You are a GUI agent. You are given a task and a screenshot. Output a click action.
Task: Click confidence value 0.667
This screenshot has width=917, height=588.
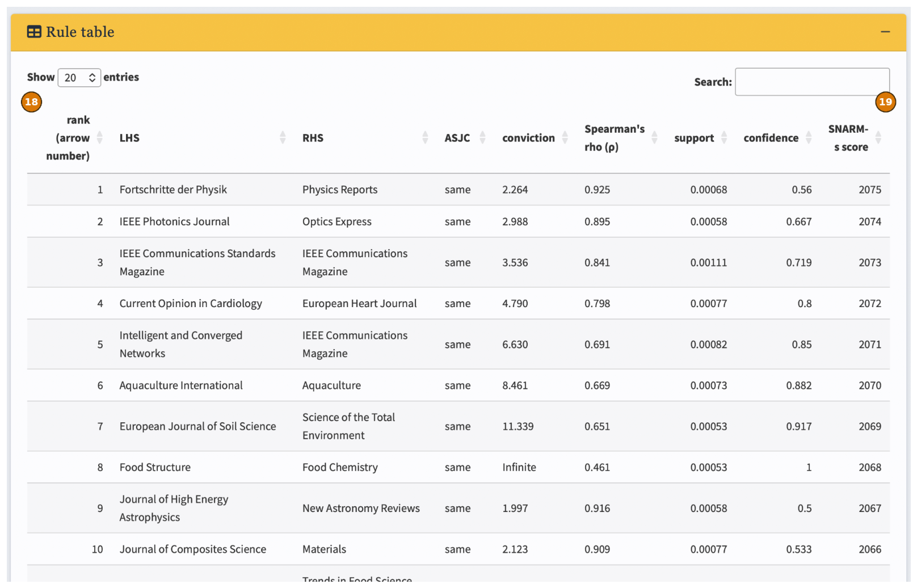(798, 221)
